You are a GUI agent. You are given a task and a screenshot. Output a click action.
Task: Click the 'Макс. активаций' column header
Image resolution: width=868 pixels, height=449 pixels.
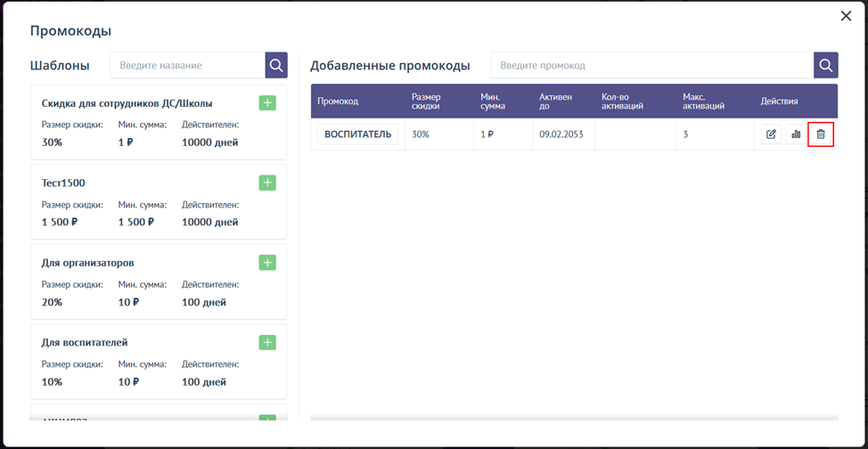tap(703, 102)
